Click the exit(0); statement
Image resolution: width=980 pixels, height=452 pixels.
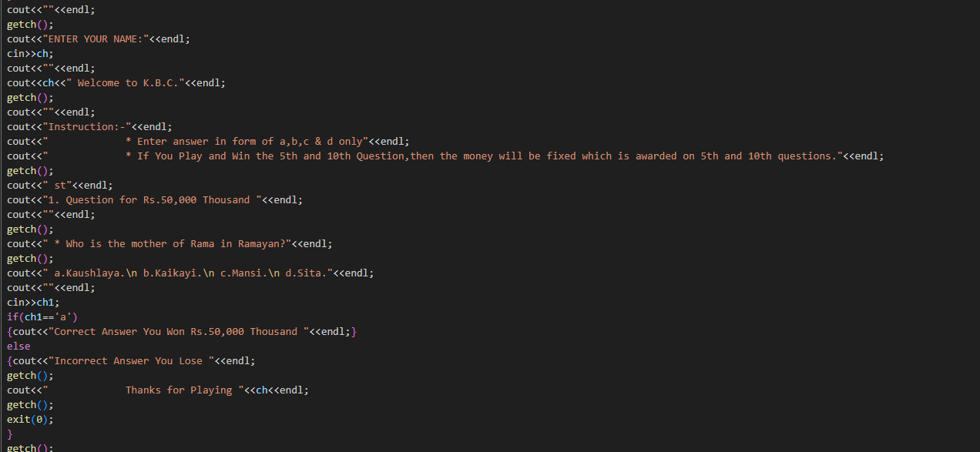tap(31, 420)
